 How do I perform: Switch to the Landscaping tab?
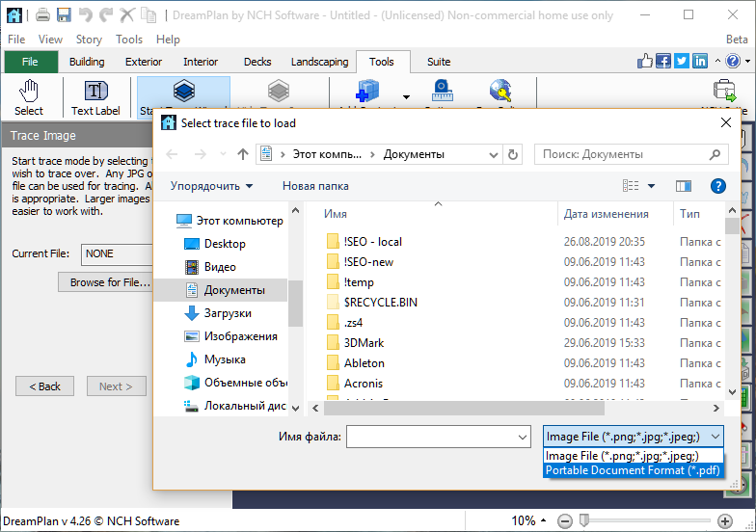pos(319,62)
